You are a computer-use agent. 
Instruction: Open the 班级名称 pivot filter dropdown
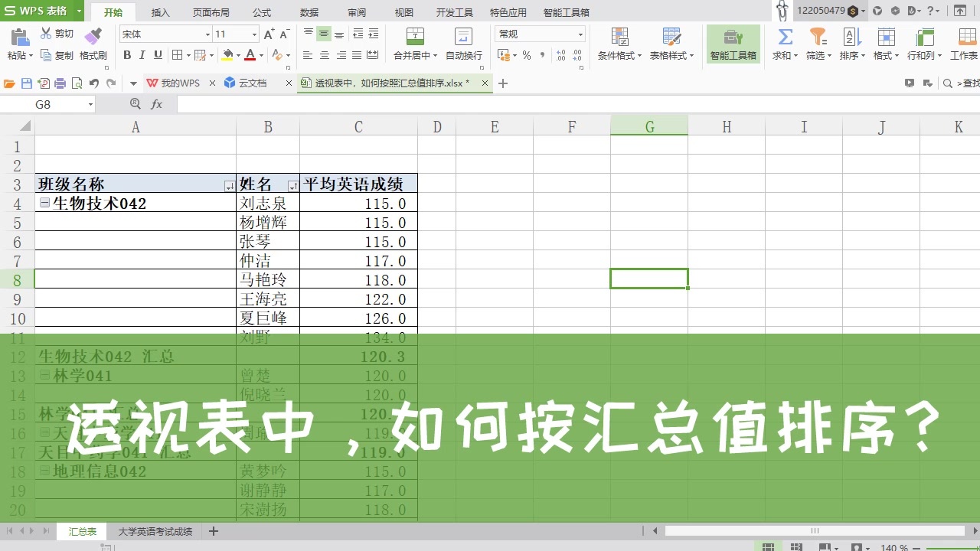230,186
